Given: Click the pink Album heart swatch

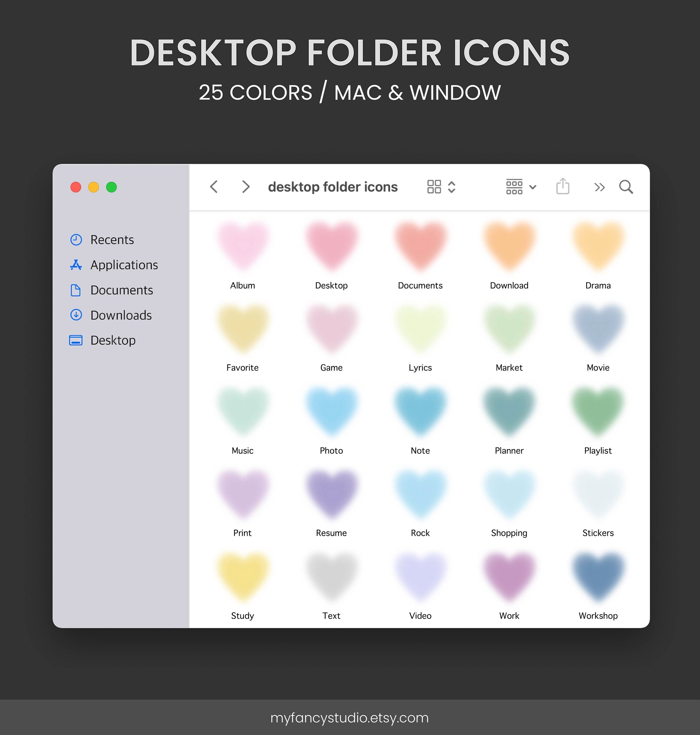Looking at the screenshot, I should (x=243, y=246).
